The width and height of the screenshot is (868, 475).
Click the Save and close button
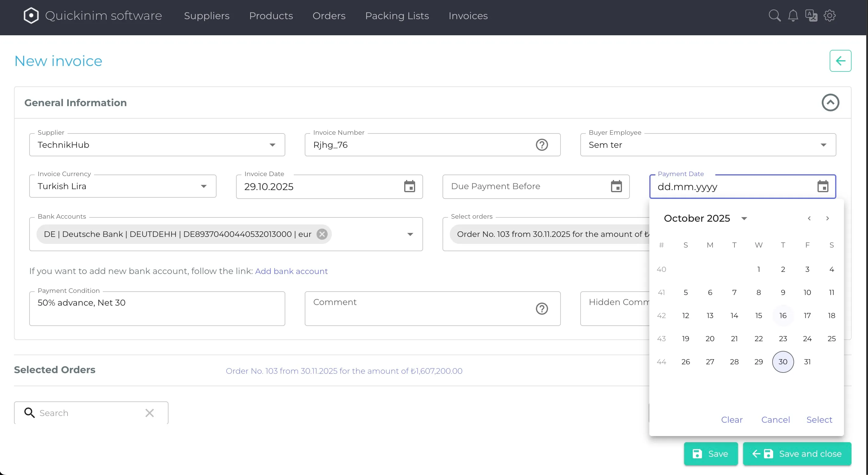tap(797, 453)
